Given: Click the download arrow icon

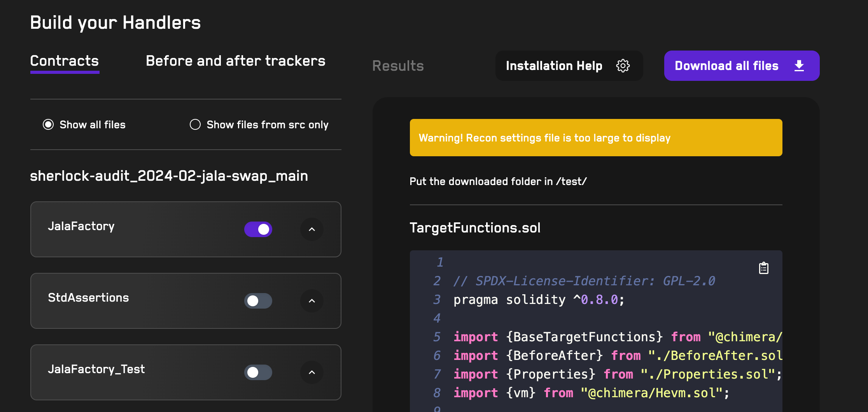Looking at the screenshot, I should (799, 66).
